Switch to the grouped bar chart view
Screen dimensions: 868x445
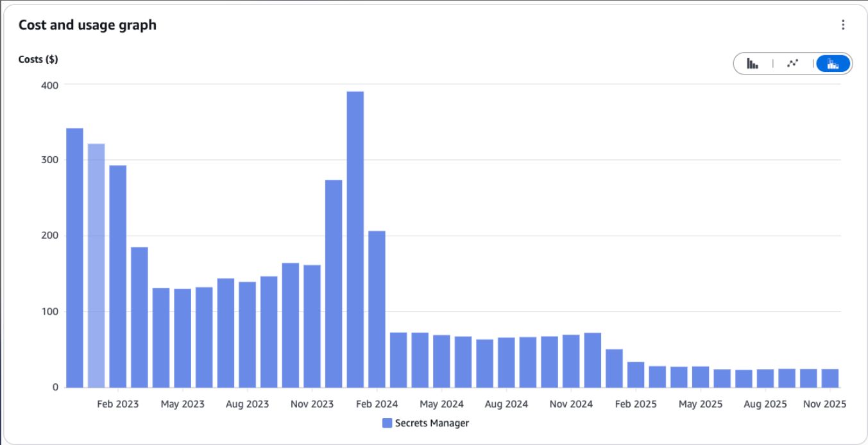click(x=753, y=63)
